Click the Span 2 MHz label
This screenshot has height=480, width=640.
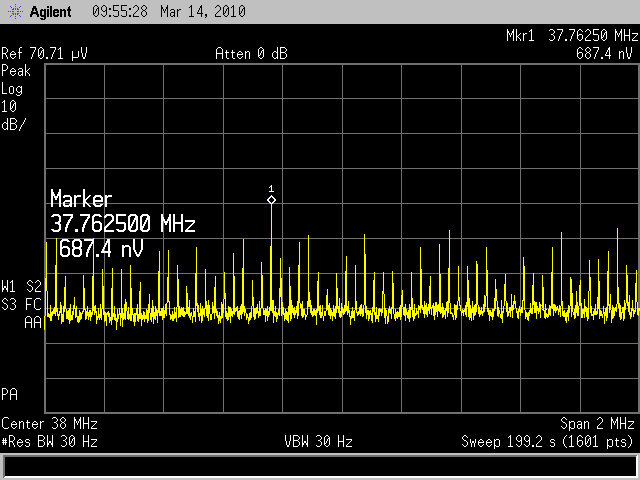[x=598, y=423]
